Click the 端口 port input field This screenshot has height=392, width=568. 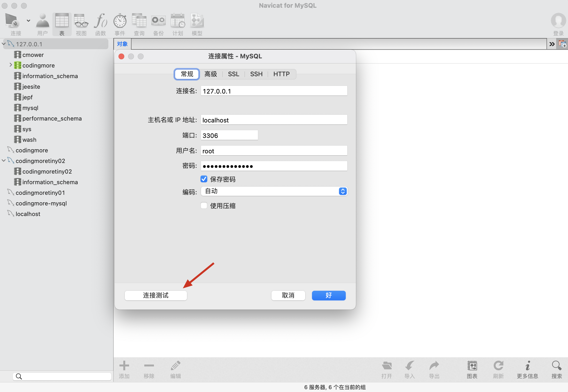229,135
